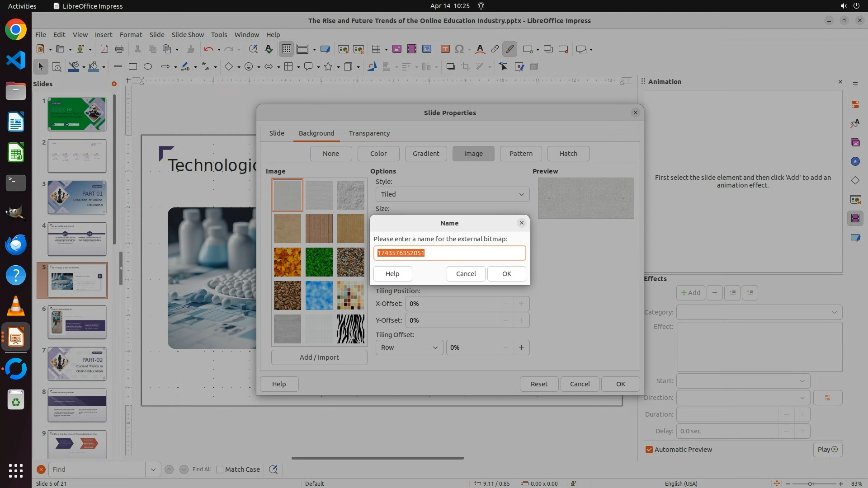Click the Insert Table toolbar icon

pyautogui.click(x=376, y=49)
